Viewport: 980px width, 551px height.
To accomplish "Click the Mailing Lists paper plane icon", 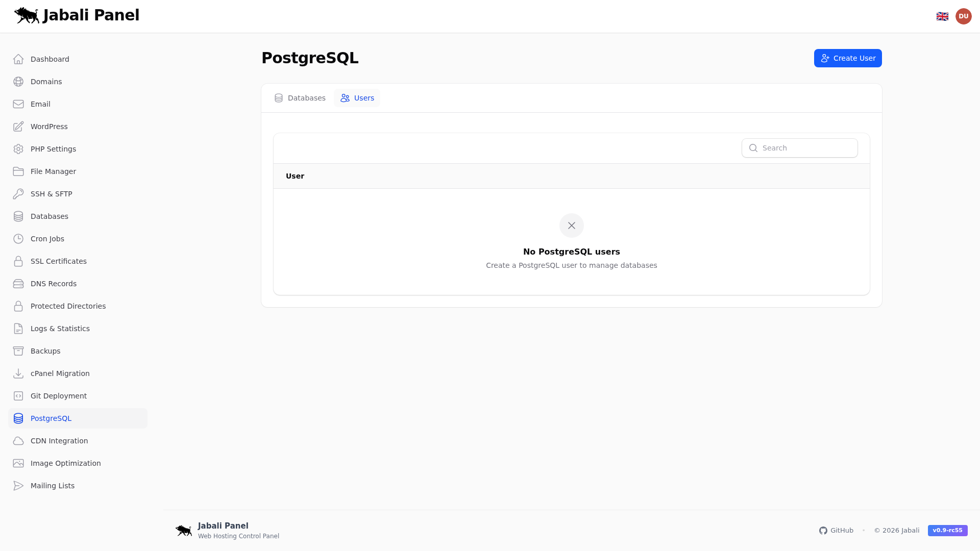I will click(x=18, y=486).
